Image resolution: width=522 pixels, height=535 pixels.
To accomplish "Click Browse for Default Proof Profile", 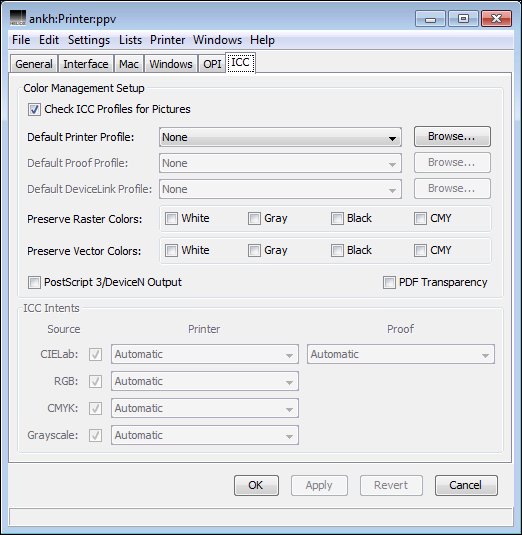I will click(452, 162).
